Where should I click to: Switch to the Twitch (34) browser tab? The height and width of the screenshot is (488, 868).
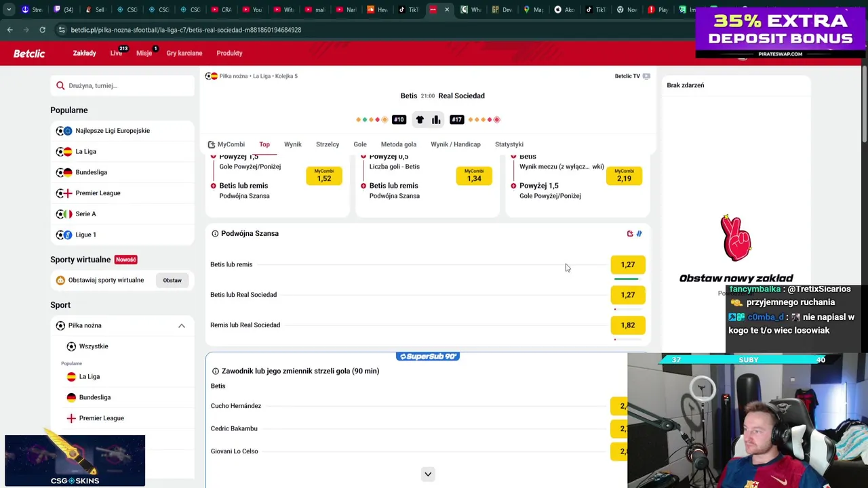(63, 9)
